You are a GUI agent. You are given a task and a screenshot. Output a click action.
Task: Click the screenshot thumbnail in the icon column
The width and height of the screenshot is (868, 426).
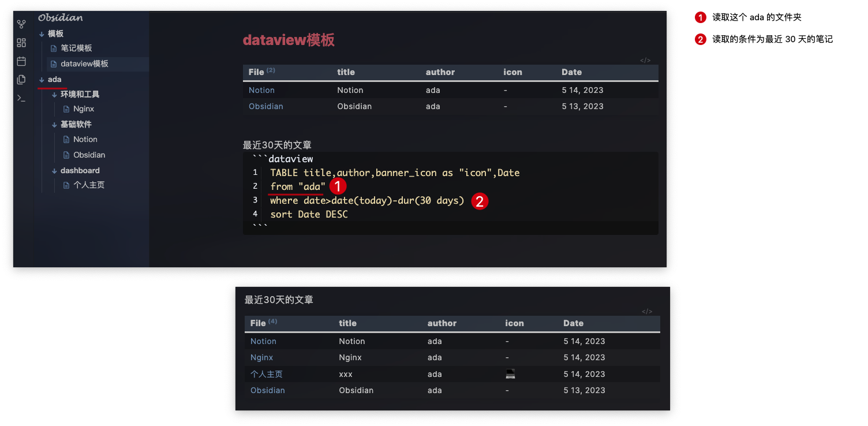[510, 374]
